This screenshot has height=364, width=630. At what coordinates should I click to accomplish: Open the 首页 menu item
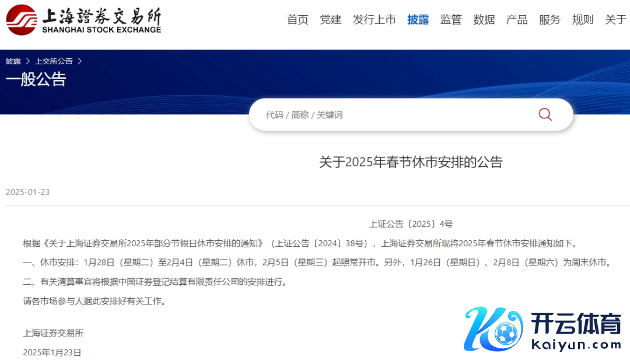pos(297,20)
